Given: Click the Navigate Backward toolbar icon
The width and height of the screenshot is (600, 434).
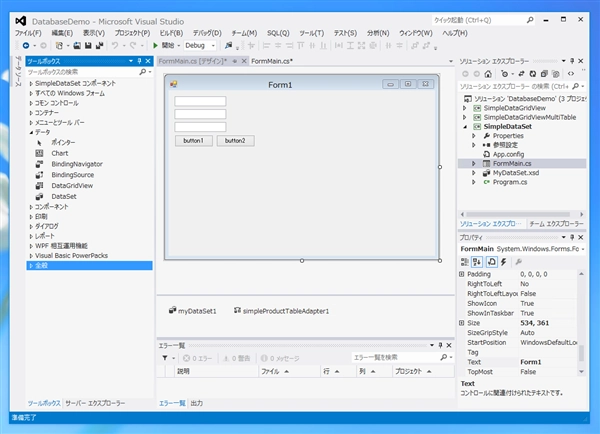Looking at the screenshot, I should pyautogui.click(x=26, y=46).
